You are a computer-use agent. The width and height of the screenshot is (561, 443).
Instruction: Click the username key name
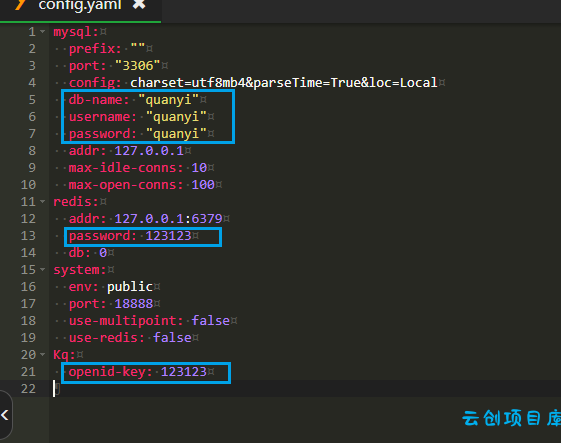(103, 117)
